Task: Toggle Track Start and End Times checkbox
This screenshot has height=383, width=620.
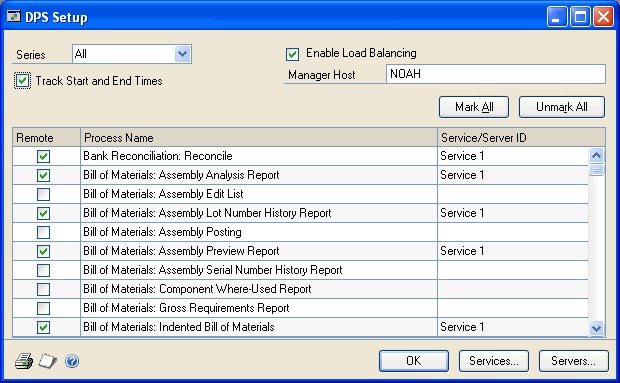Action: (x=23, y=81)
